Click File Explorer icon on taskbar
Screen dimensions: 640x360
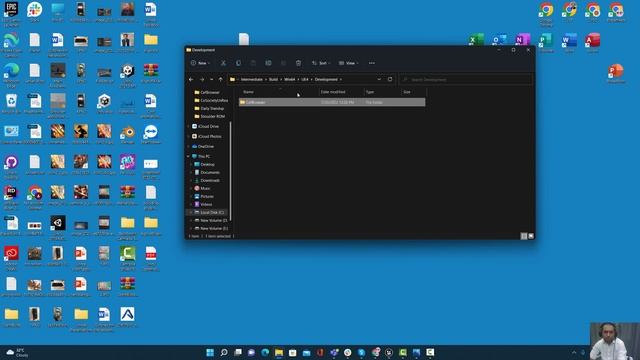tap(279, 352)
